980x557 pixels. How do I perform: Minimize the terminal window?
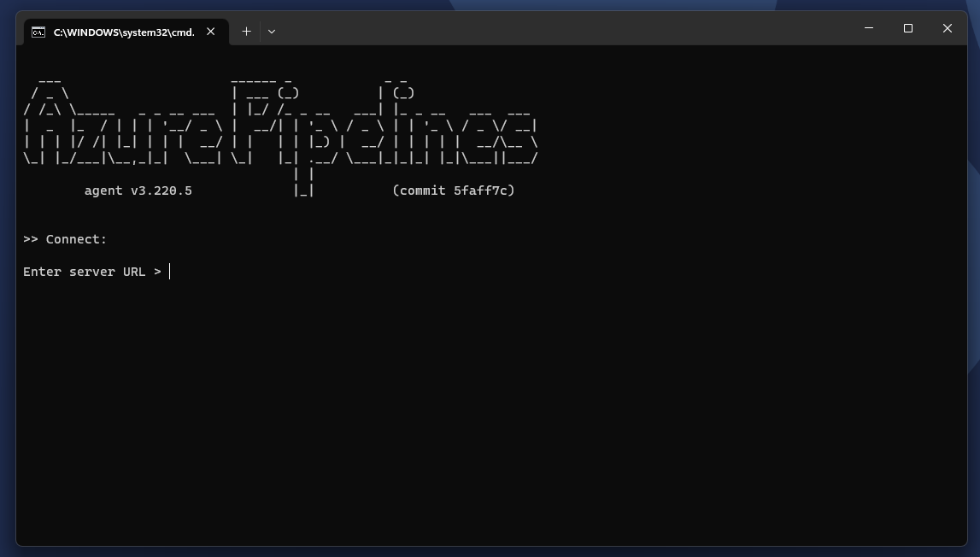click(x=868, y=28)
